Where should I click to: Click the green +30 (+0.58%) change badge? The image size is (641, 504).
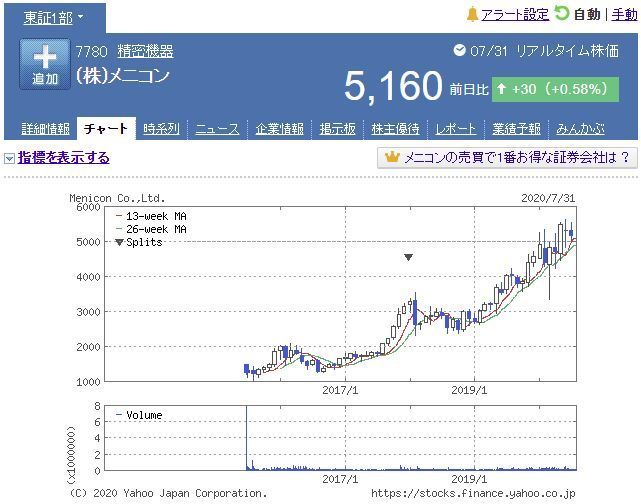pos(555,89)
